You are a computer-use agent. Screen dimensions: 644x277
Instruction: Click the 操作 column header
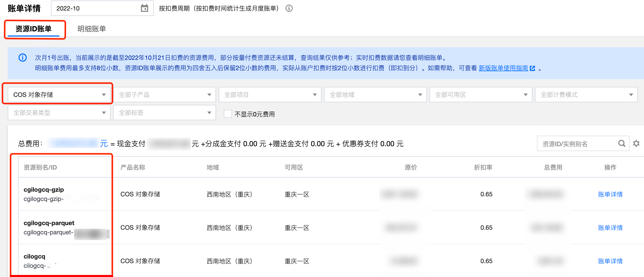pyautogui.click(x=610, y=168)
